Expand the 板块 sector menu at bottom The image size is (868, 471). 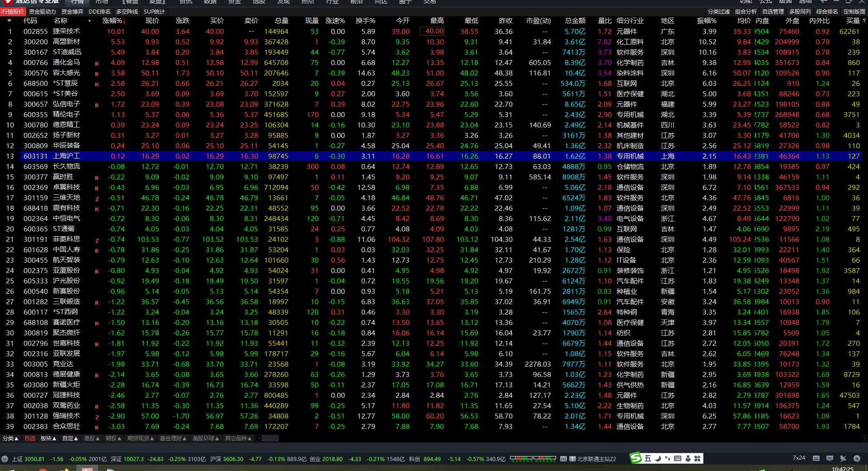click(48, 438)
